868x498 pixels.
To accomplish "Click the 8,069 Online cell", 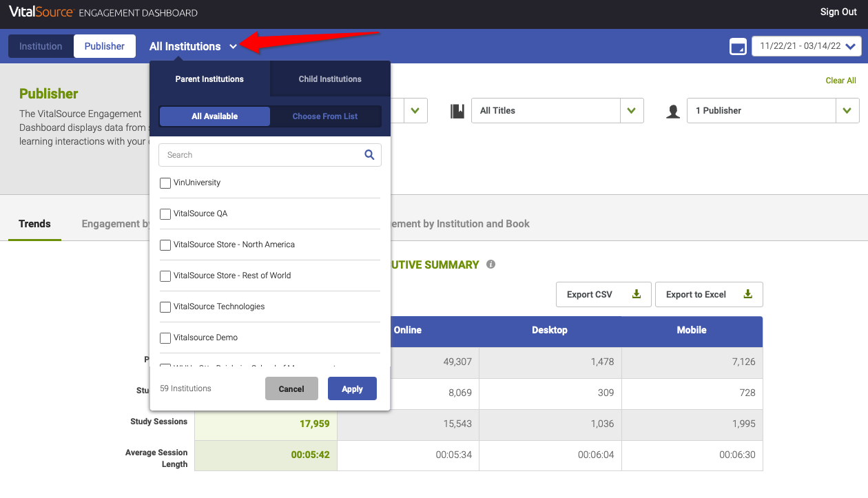I will click(460, 393).
